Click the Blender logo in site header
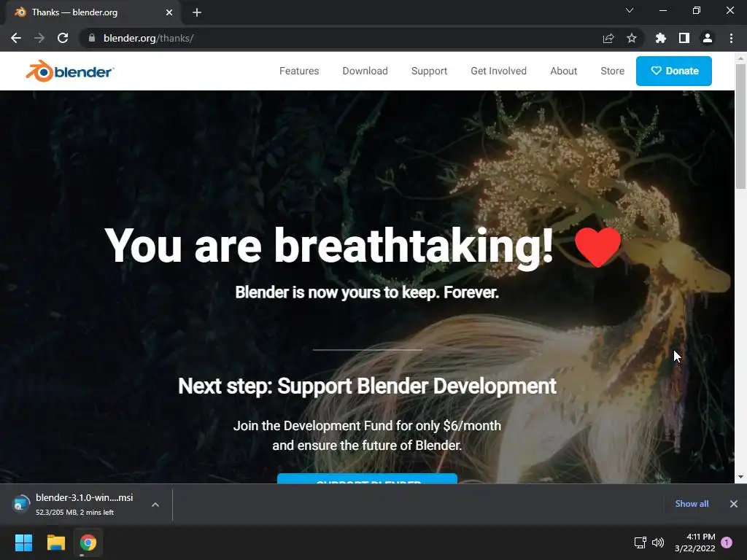 [x=69, y=71]
